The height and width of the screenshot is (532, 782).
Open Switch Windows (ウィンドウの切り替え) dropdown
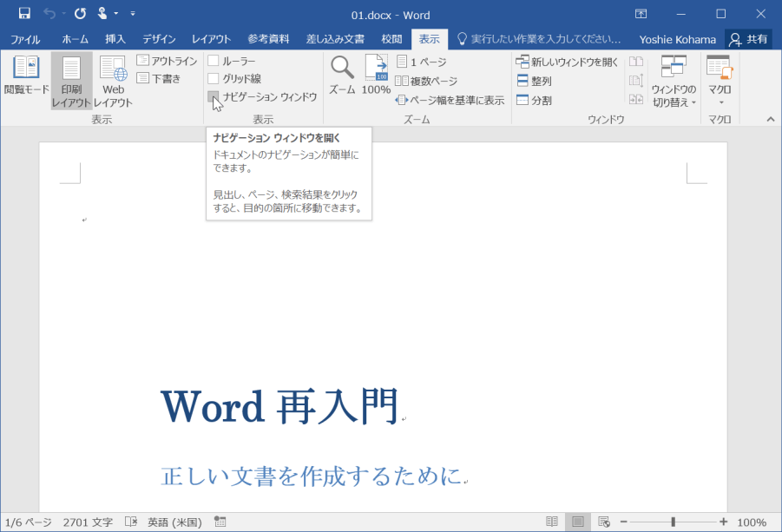coord(674,82)
